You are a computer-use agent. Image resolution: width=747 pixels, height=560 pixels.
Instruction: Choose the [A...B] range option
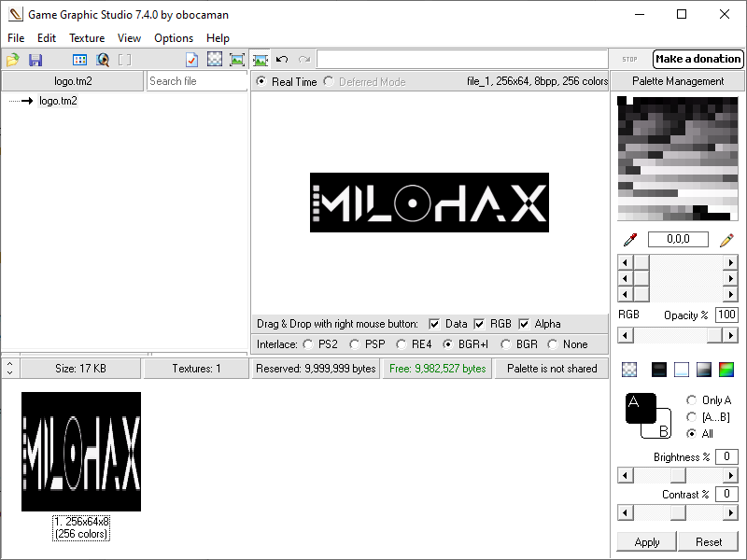pyautogui.click(x=691, y=417)
